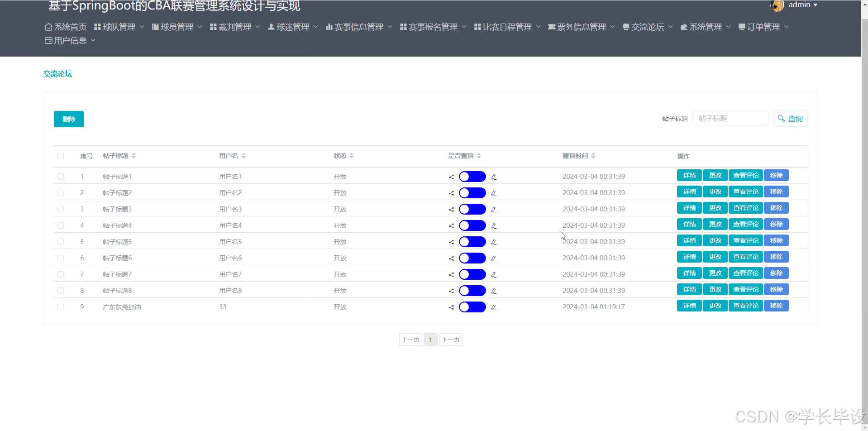
Task: Expand the 用户信息 dropdown menu
Action: [x=70, y=41]
